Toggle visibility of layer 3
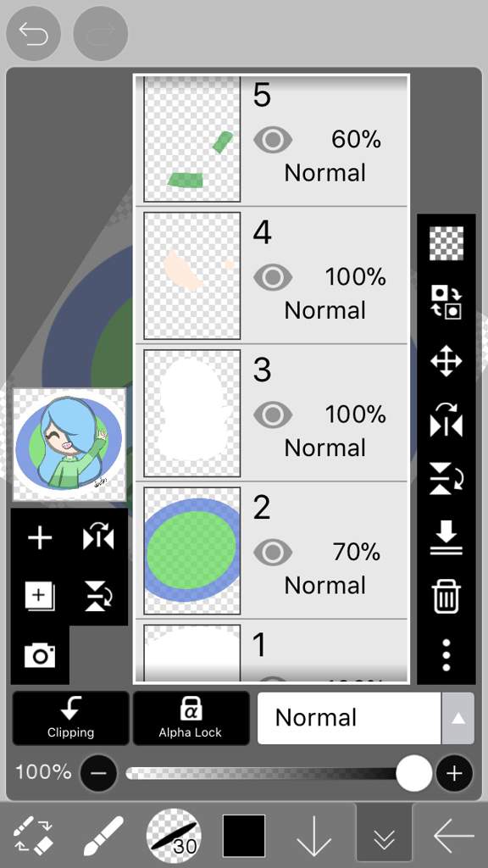The image size is (488, 868). tap(273, 415)
